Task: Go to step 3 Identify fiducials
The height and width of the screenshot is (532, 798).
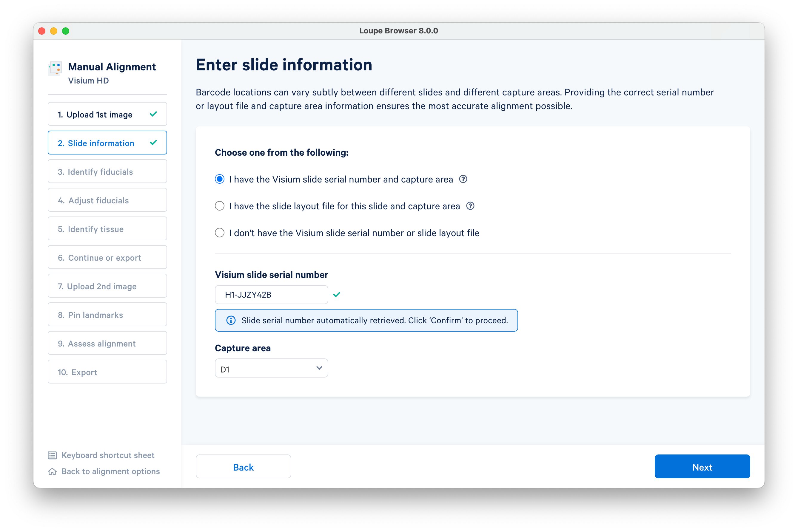Action: click(x=107, y=172)
